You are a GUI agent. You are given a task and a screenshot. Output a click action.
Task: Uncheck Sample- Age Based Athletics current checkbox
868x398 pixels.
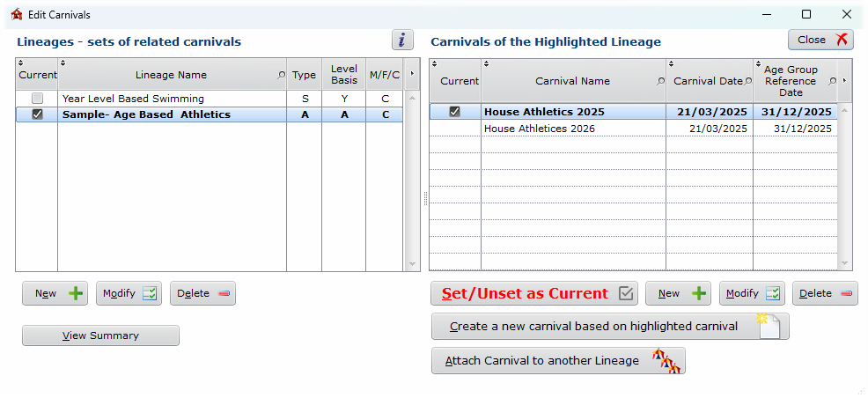click(x=37, y=114)
